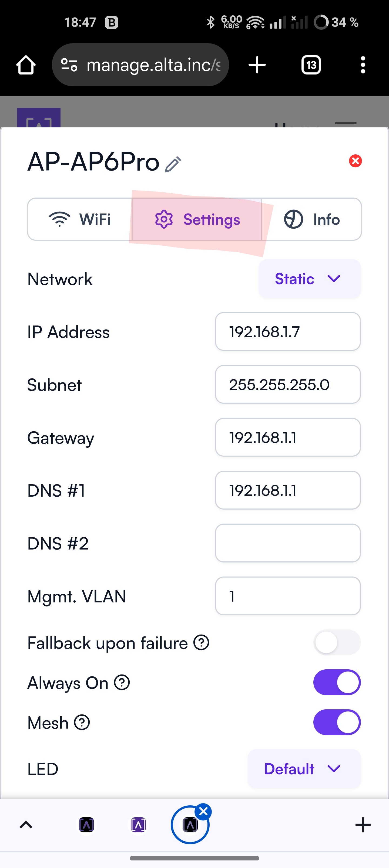This screenshot has width=389, height=868.
Task: Click the IP Address field showing 192.168.1.7
Action: click(x=288, y=331)
